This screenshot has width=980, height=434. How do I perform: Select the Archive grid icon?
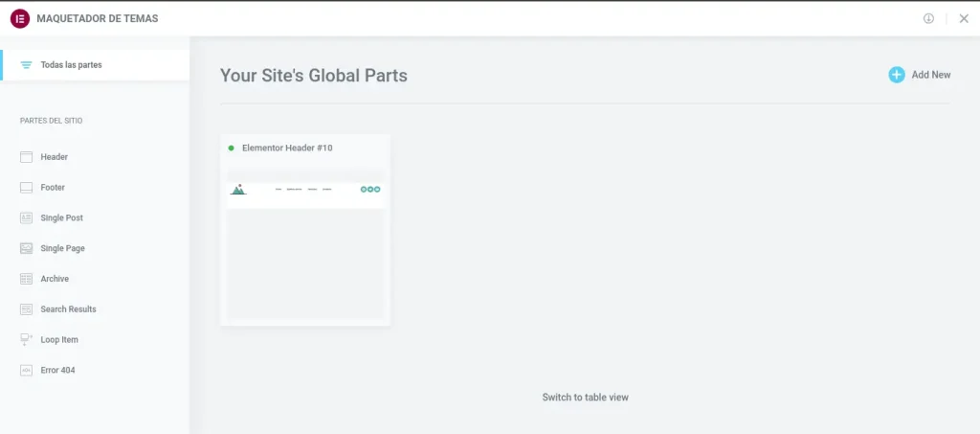pos(27,279)
